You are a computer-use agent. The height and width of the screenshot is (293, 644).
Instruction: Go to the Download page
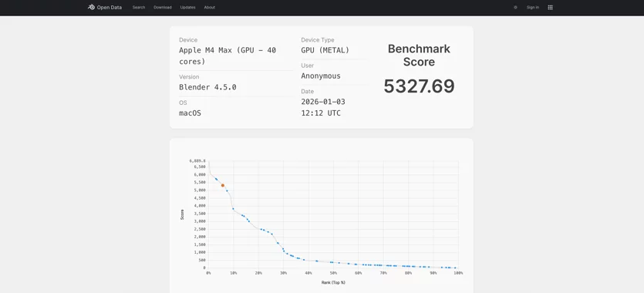pos(163,8)
